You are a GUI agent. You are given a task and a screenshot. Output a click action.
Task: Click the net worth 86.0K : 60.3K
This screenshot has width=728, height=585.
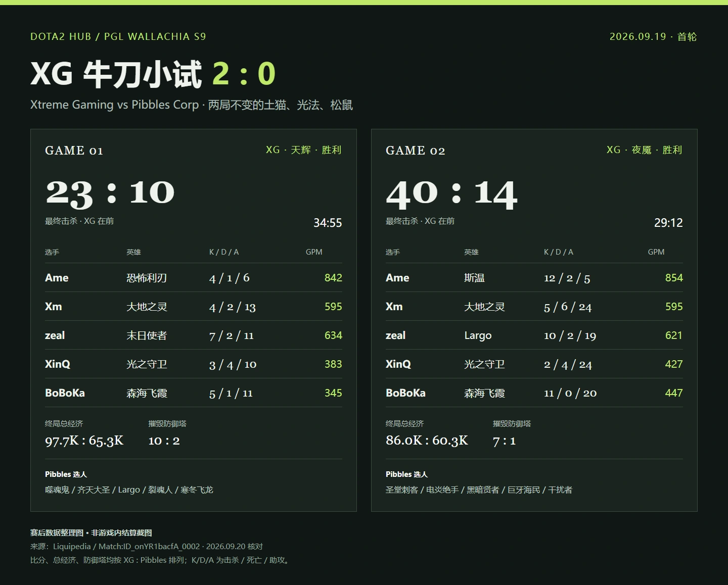click(x=427, y=441)
